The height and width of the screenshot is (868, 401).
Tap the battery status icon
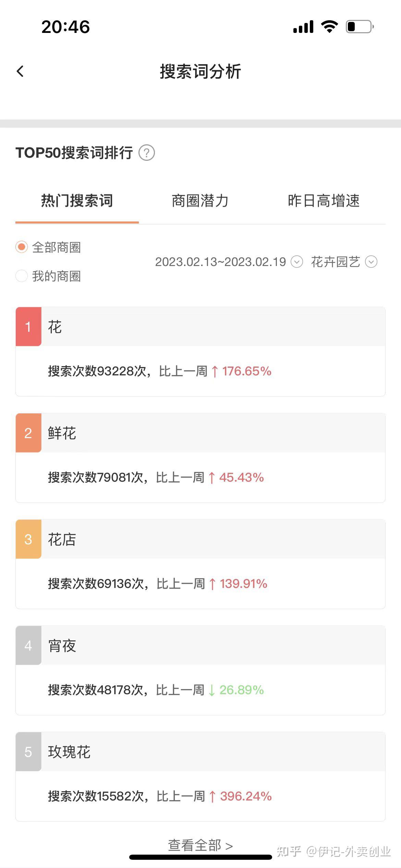pyautogui.click(x=360, y=27)
